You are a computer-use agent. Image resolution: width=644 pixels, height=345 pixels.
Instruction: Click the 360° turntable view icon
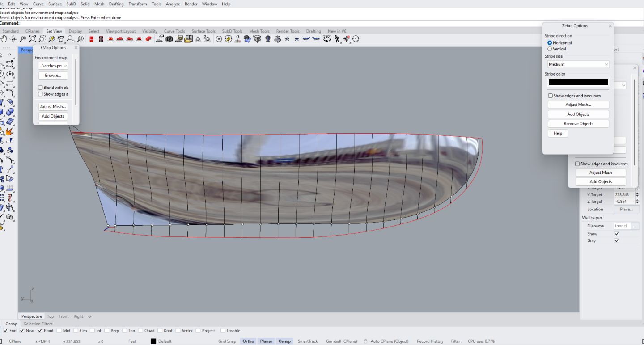click(x=327, y=39)
